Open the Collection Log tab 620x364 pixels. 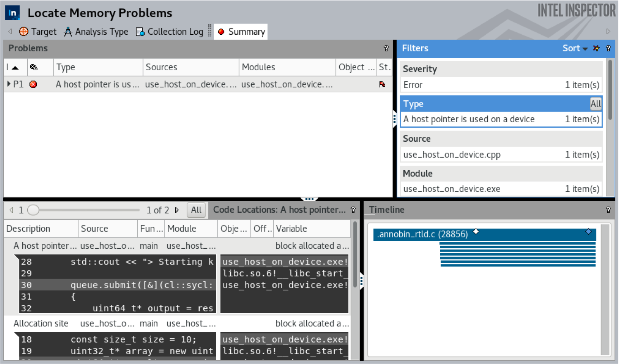(x=170, y=31)
